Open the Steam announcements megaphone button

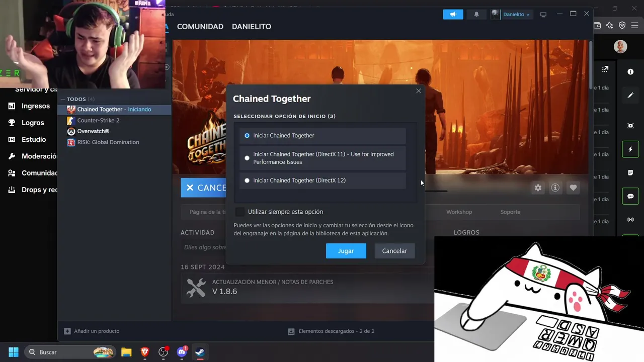point(453,14)
